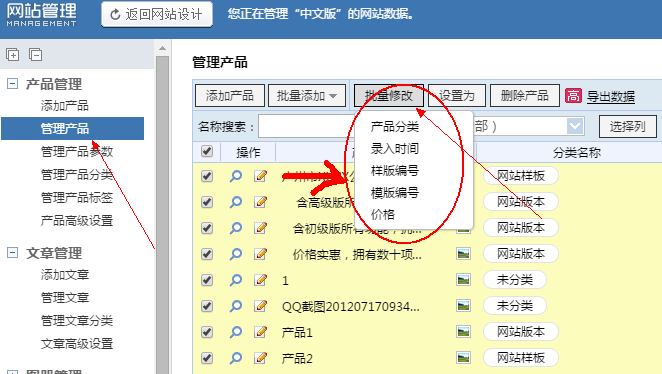662x374 pixels.
Task: Open 管理产品分类 in the sidebar
Action: 77,174
